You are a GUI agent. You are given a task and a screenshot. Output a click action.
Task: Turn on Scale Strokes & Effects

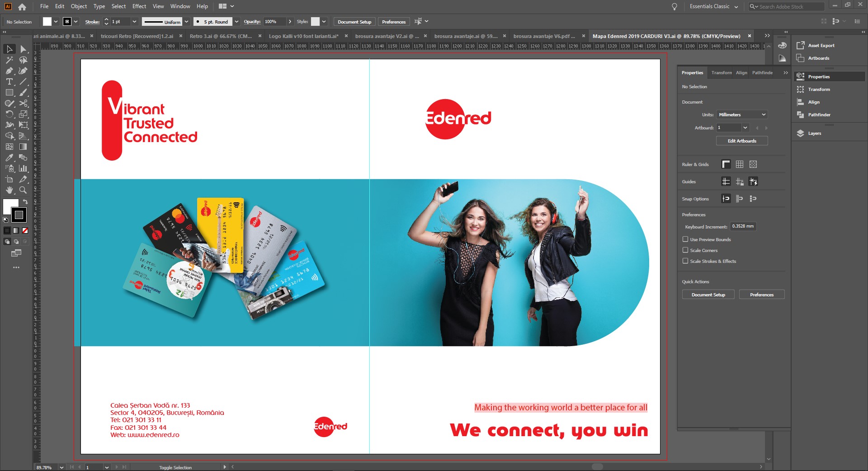pos(685,261)
